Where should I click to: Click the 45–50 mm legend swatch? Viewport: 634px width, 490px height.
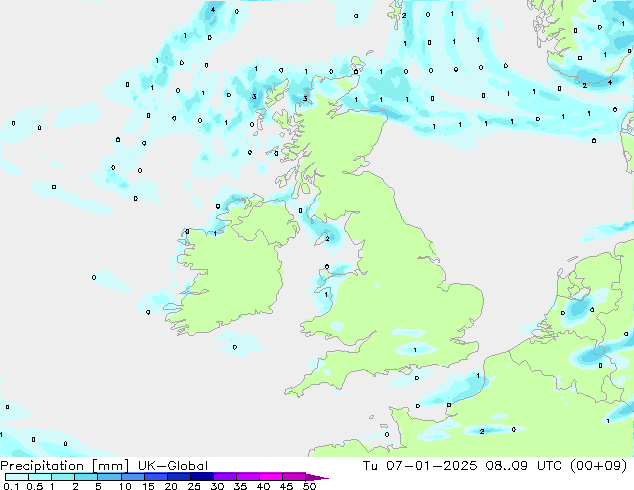294,477
